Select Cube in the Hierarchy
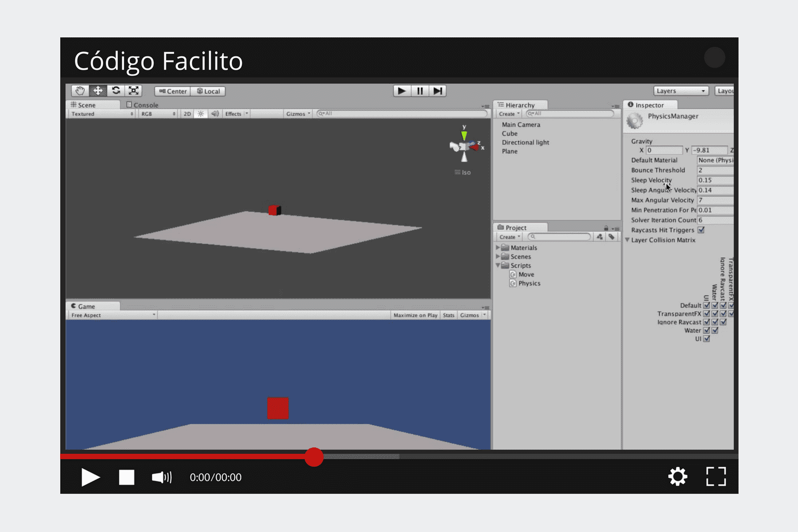Image resolution: width=798 pixels, height=532 pixels. click(x=510, y=134)
